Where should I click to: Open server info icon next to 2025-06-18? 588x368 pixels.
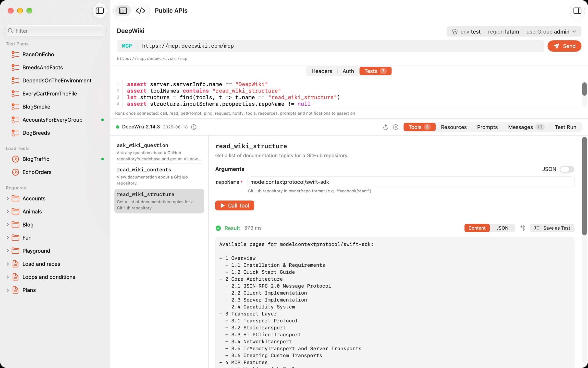coord(194,127)
